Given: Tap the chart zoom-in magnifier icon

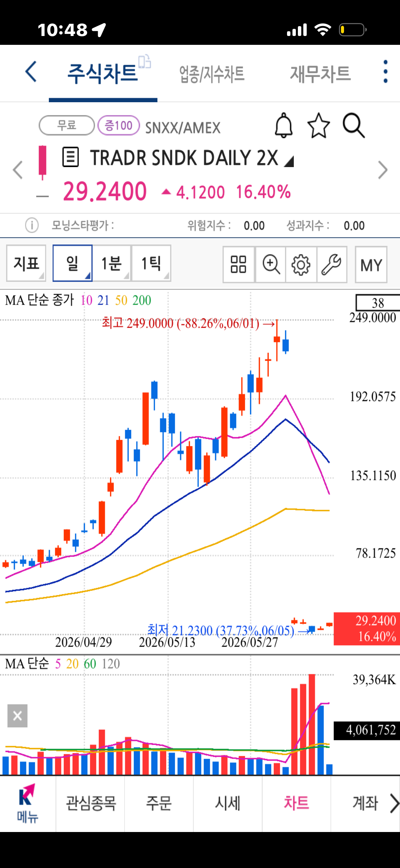Looking at the screenshot, I should 270,265.
